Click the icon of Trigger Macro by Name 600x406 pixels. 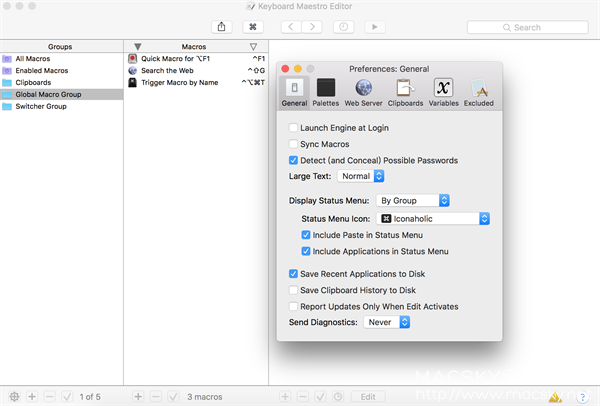132,82
